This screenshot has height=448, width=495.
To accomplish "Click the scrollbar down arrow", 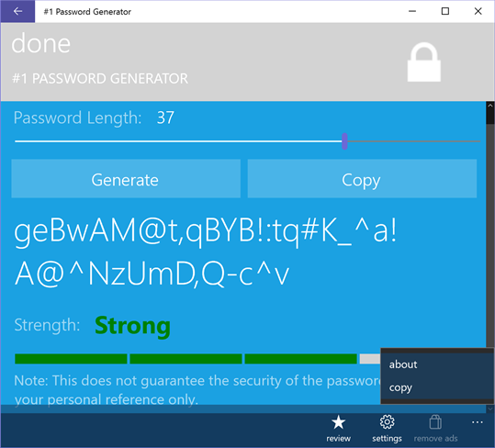I will pyautogui.click(x=490, y=409).
